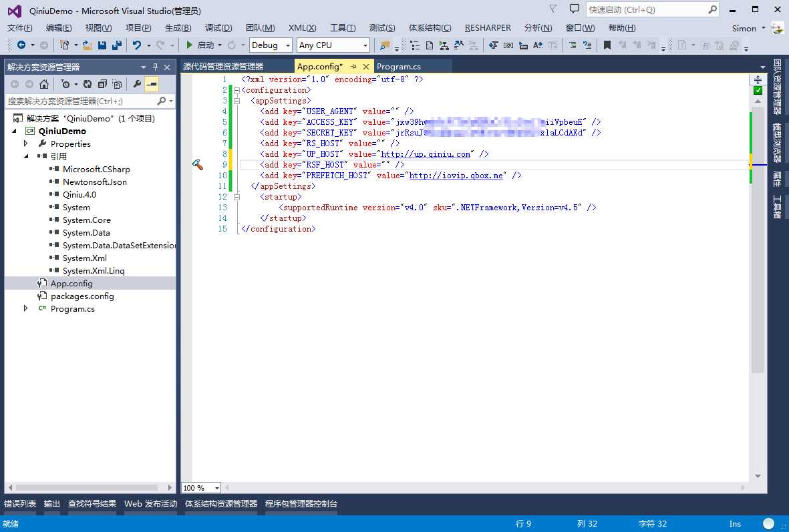This screenshot has height=532, width=789.
Task: Open the Start button dropdown arrow
Action: (220, 45)
